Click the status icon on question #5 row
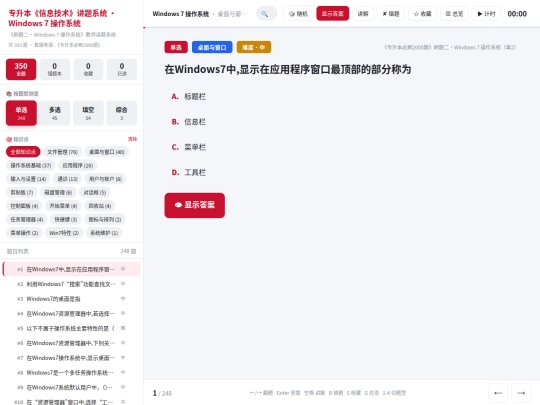Viewport: 540px width, 405px height. tap(123, 328)
